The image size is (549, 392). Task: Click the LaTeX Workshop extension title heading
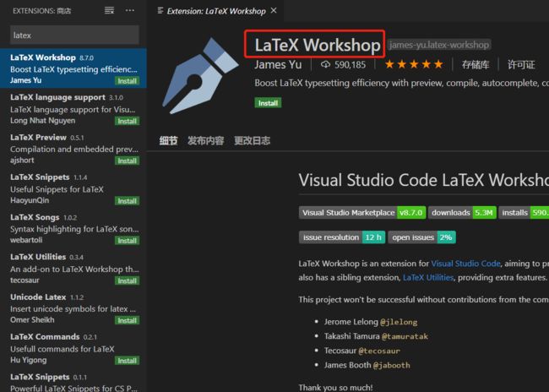(x=318, y=45)
